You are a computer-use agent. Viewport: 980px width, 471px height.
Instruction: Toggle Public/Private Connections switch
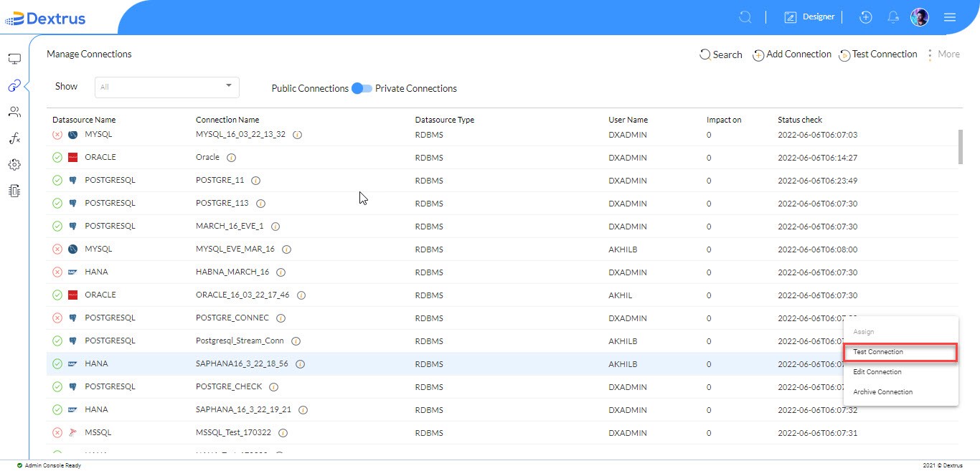pos(362,88)
